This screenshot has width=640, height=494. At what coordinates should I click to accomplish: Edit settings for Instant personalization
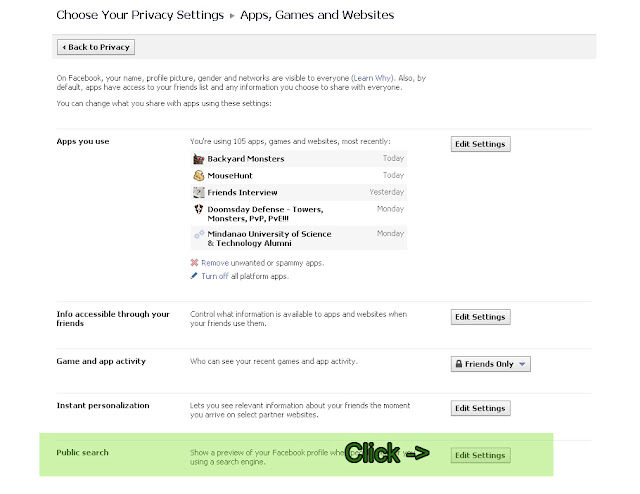[480, 408]
